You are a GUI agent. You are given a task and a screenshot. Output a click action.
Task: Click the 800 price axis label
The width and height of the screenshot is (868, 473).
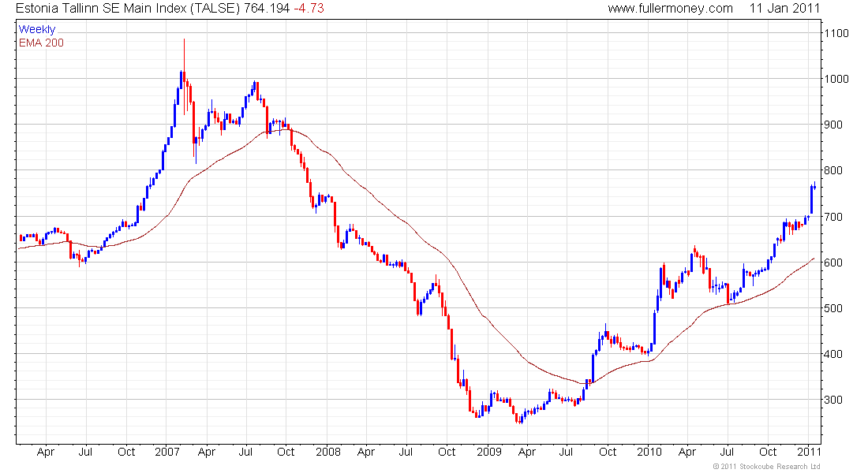click(833, 171)
